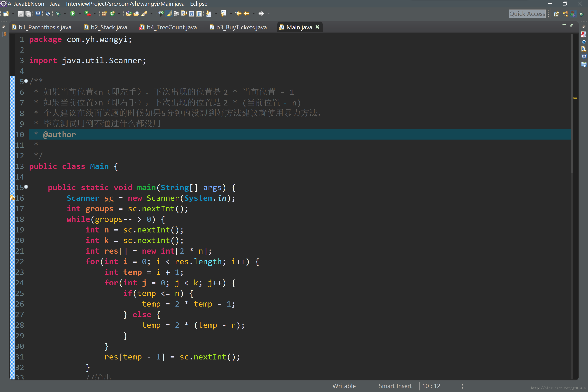This screenshot has height=392, width=588.
Task: Toggle the editor breadcrumb icon
Action: click(x=161, y=14)
